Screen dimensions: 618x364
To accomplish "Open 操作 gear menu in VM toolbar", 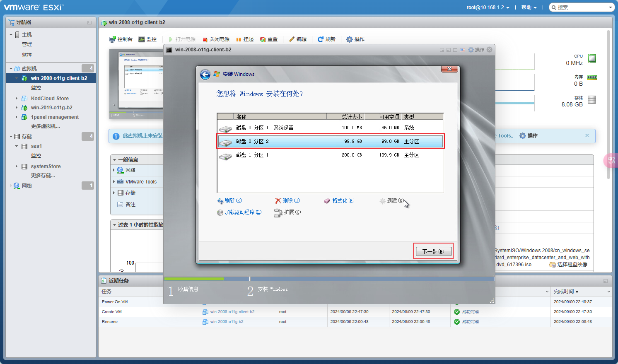I will [x=355, y=39].
